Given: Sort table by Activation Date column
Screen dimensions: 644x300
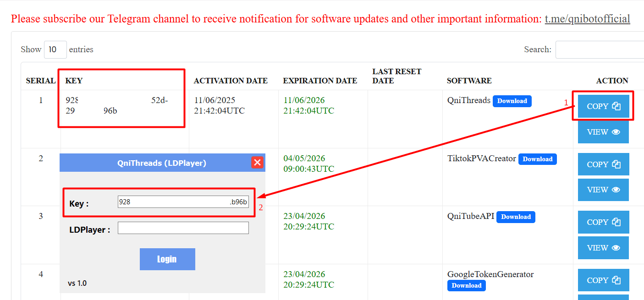Looking at the screenshot, I should [231, 81].
